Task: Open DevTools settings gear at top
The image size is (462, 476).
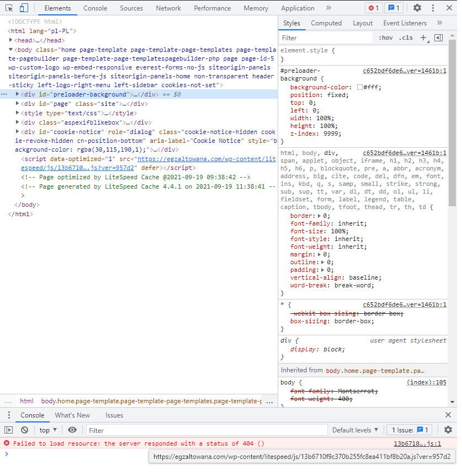Action: coord(417,8)
